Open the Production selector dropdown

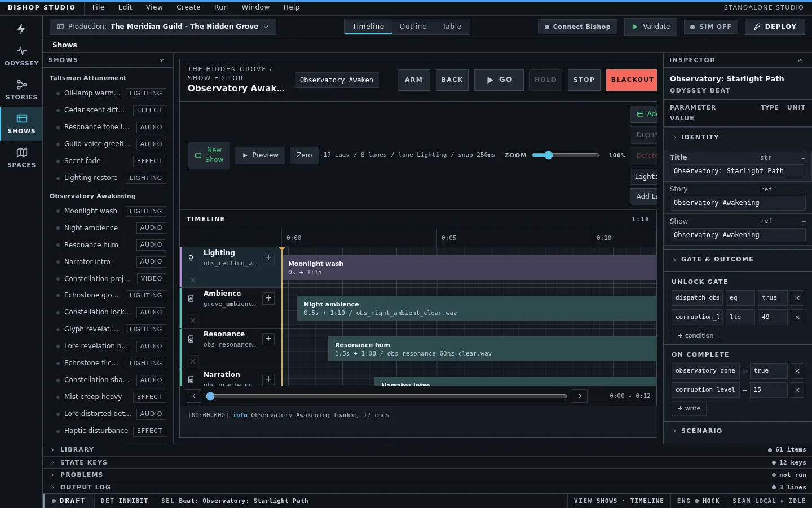coord(163,27)
